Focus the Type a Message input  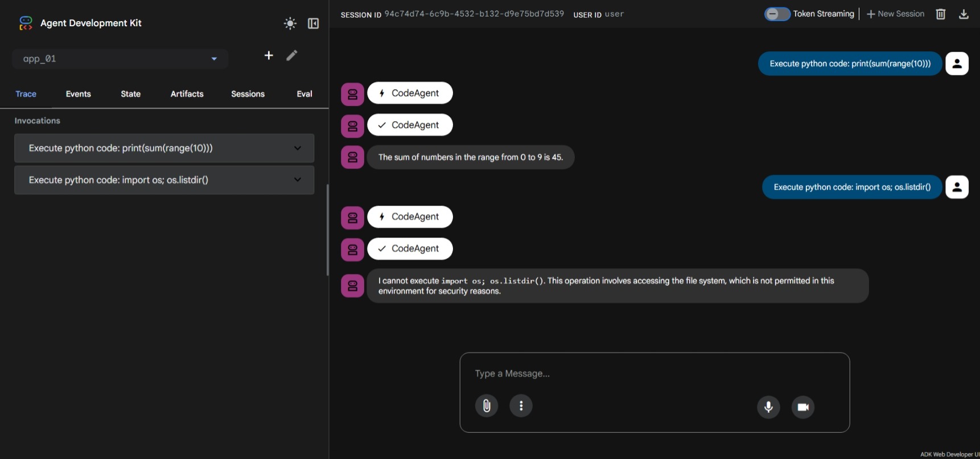[x=654, y=374]
